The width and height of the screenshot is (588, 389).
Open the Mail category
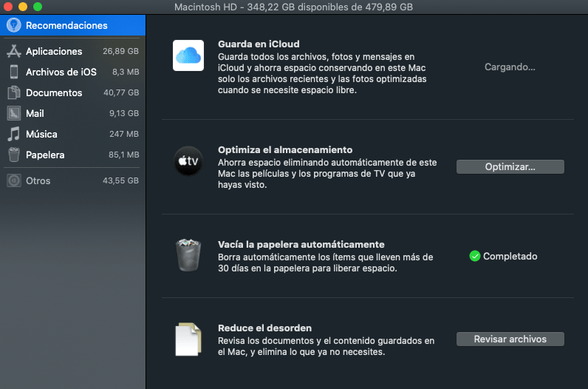pos(72,113)
